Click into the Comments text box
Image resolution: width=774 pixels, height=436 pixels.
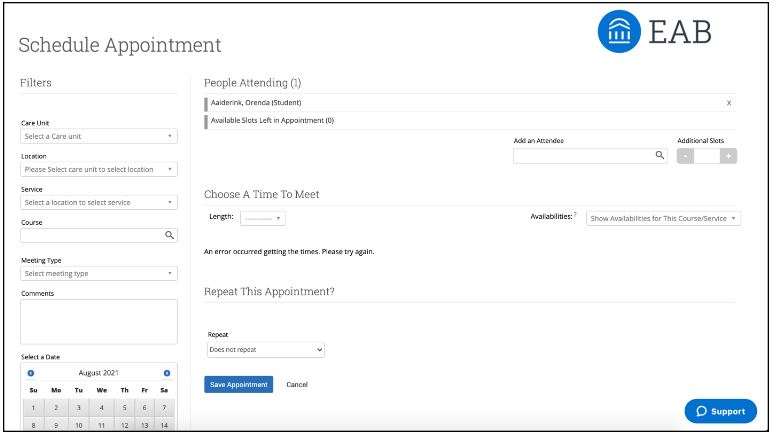[x=98, y=322]
